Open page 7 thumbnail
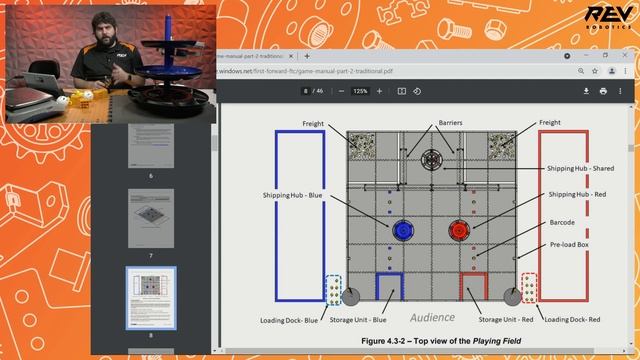Image resolution: width=640 pixels, height=360 pixels. coord(151,218)
